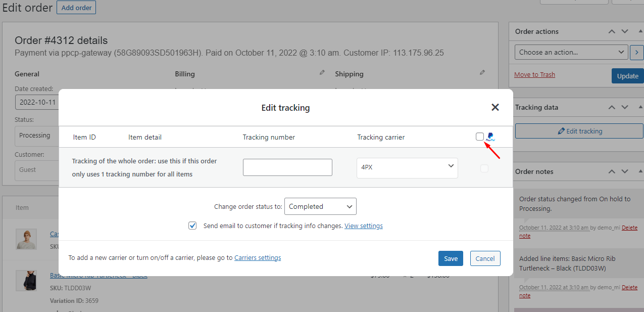Expand the Choose an action dropdown
This screenshot has height=312, width=644.
coord(571,52)
